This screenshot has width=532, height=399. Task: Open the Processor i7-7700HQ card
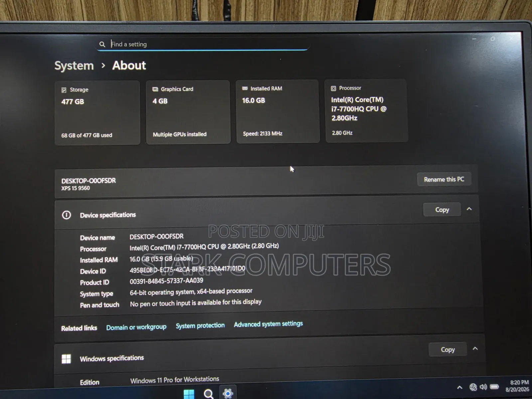click(366, 110)
